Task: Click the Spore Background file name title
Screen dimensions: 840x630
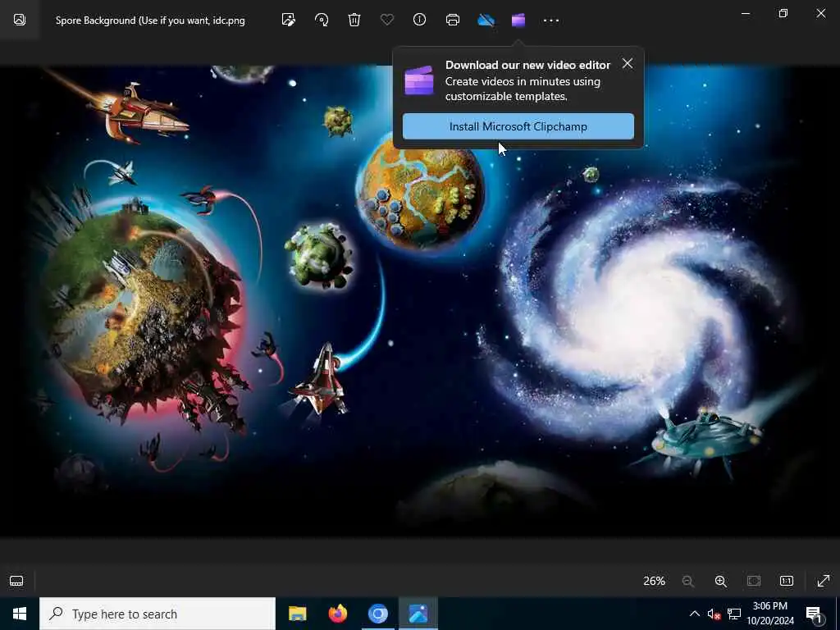Action: [x=150, y=21]
